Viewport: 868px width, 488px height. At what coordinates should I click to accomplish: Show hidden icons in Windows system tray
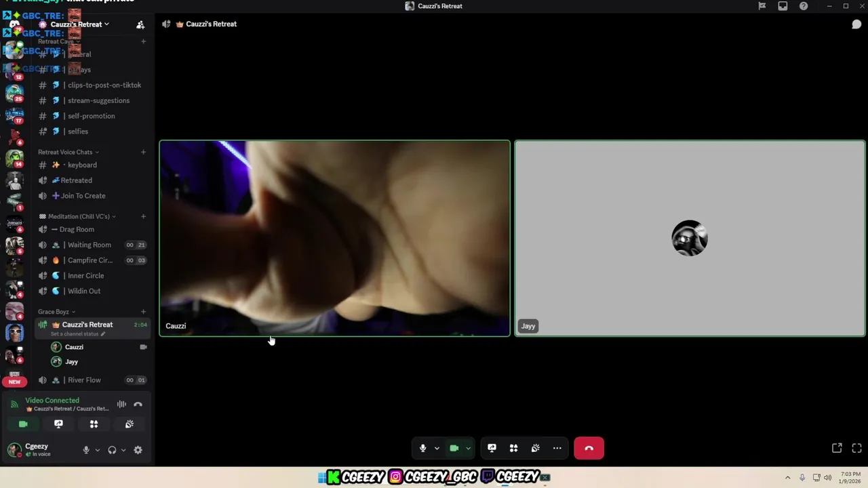click(x=787, y=477)
